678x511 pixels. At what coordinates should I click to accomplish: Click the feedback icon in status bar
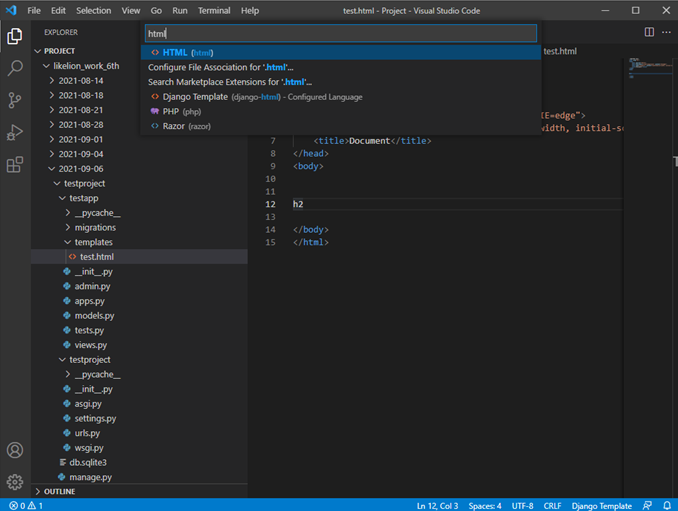tap(647, 505)
